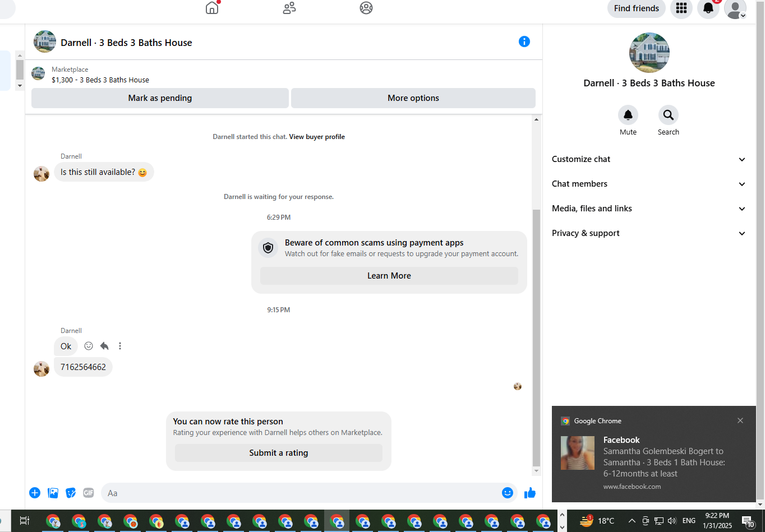The width and height of the screenshot is (765, 532).
Task: Send a thumbs-up like
Action: tap(530, 493)
